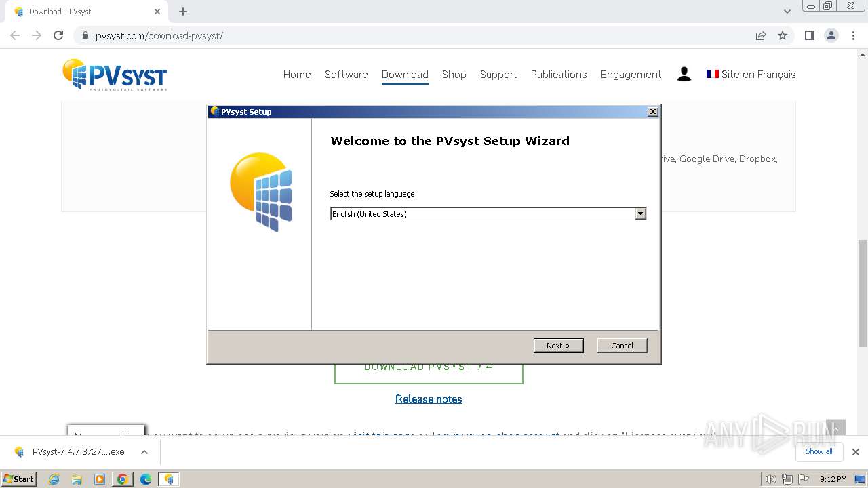Open media player taskbar icon
Viewport: 868px width, 488px height.
100,479
